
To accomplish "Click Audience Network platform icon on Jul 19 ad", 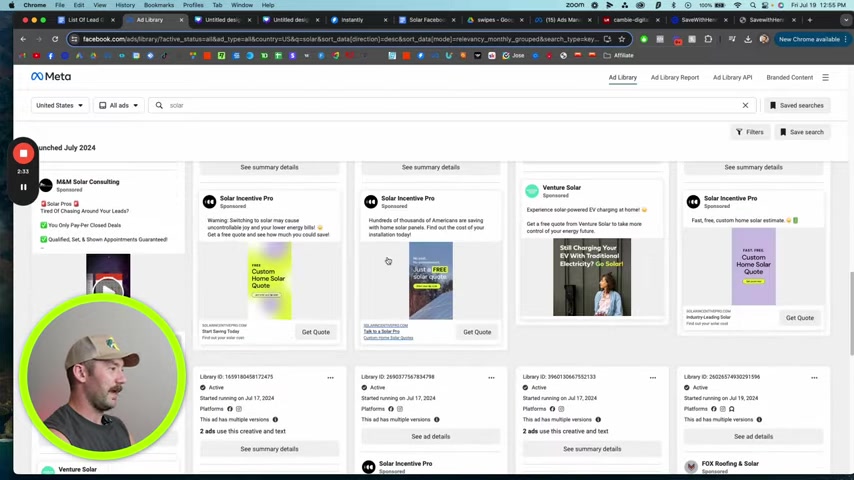I will tap(731, 409).
